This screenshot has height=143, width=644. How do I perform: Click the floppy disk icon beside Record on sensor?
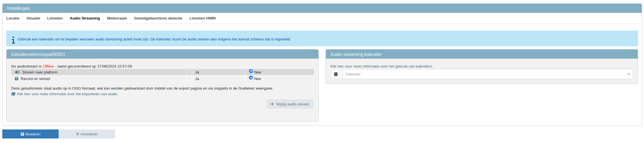[17, 79]
